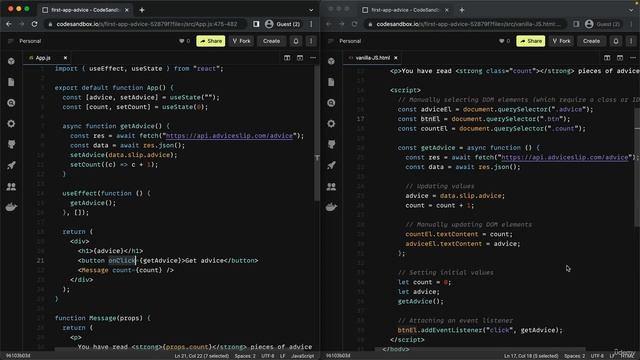640x360 pixels.
Task: Open Deployment rocket icon in left sidebar
Action: click(x=11, y=165)
